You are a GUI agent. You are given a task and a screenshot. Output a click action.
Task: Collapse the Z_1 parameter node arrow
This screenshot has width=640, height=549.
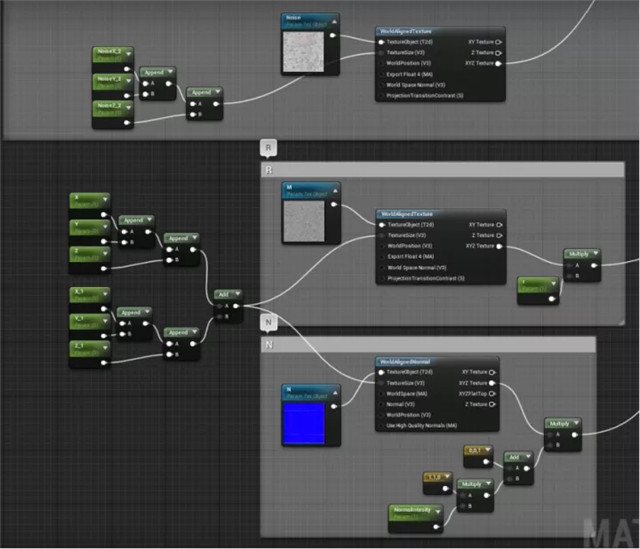tap(105, 348)
